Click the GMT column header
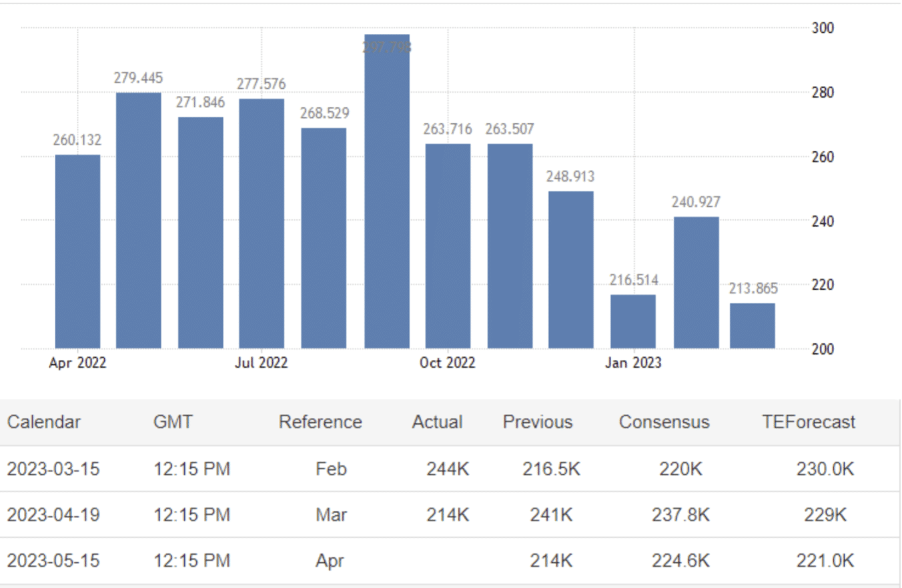 tap(173, 422)
